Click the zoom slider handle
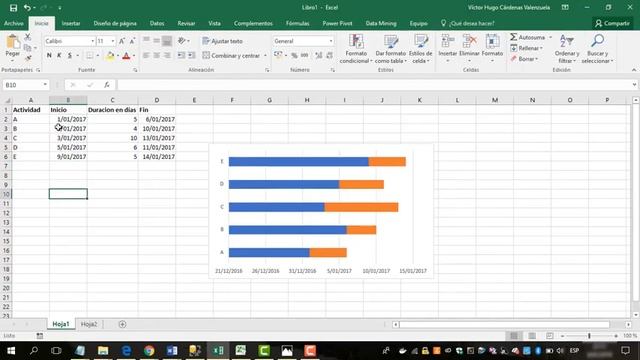 (589, 336)
